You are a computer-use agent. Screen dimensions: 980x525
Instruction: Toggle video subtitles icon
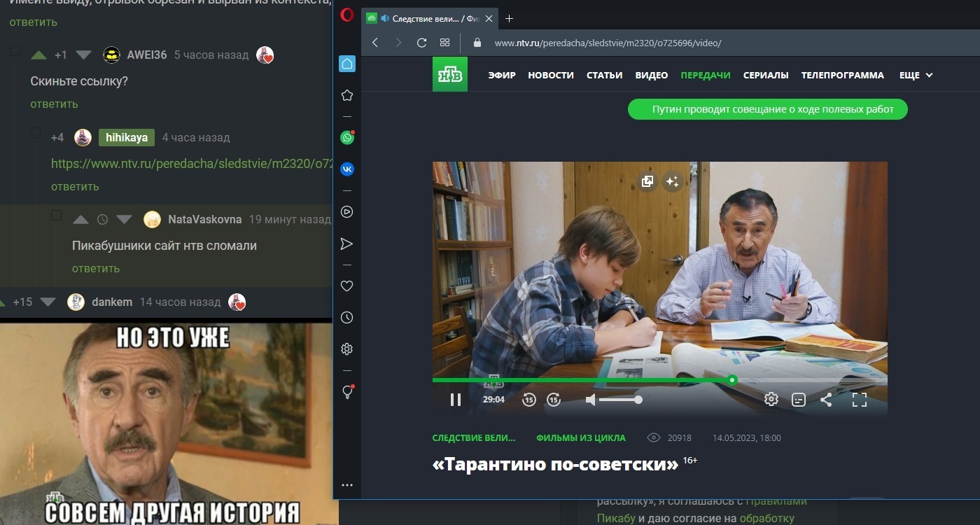tap(799, 400)
